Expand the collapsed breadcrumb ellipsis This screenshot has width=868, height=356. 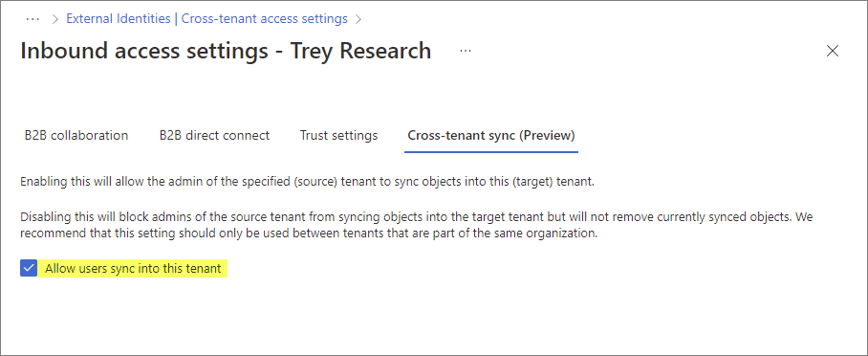pyautogui.click(x=33, y=19)
